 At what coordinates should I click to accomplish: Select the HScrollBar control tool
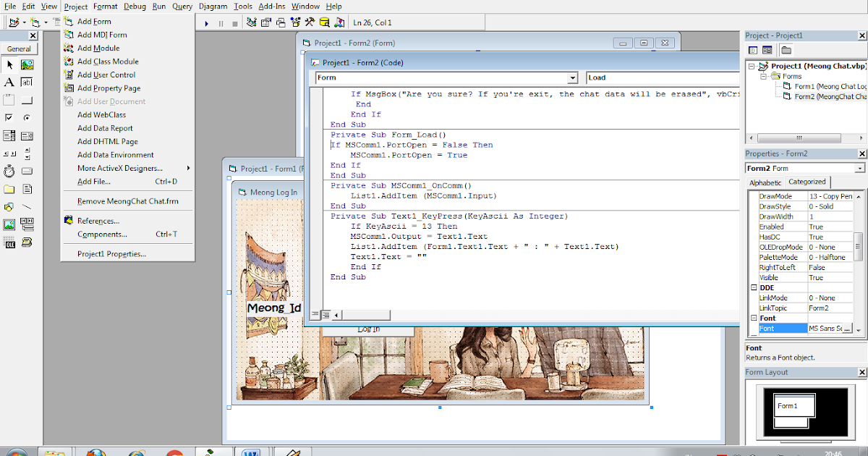[x=9, y=153]
